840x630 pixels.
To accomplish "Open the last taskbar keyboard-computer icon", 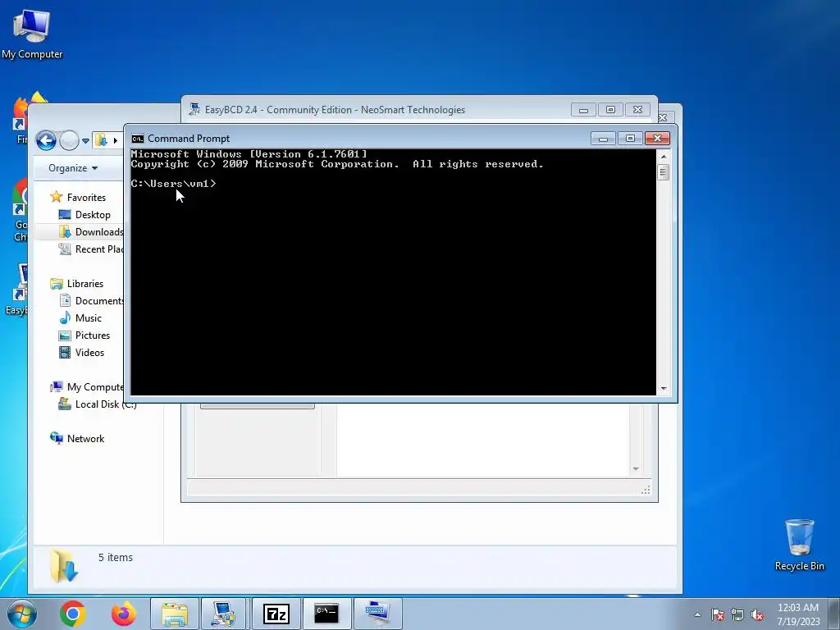I will tap(377, 614).
